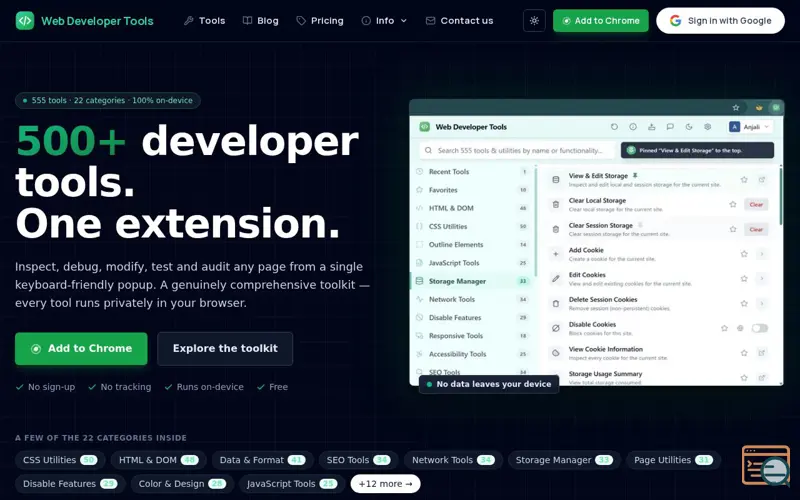Toggle the Disable Cookies switch
The height and width of the screenshot is (500, 800).
click(759, 328)
